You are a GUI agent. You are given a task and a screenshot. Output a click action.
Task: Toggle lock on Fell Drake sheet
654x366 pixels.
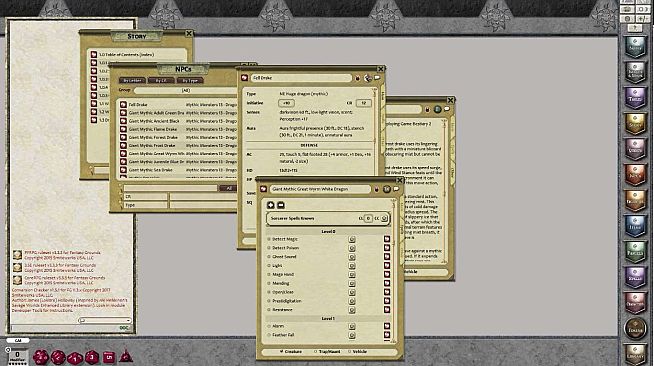click(x=357, y=78)
